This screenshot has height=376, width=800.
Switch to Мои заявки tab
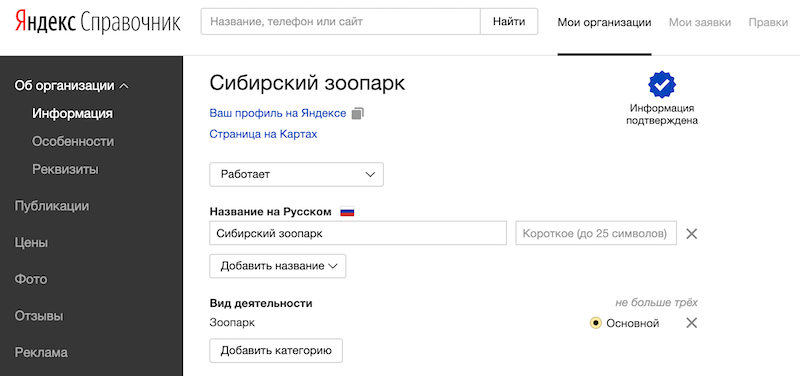click(699, 22)
